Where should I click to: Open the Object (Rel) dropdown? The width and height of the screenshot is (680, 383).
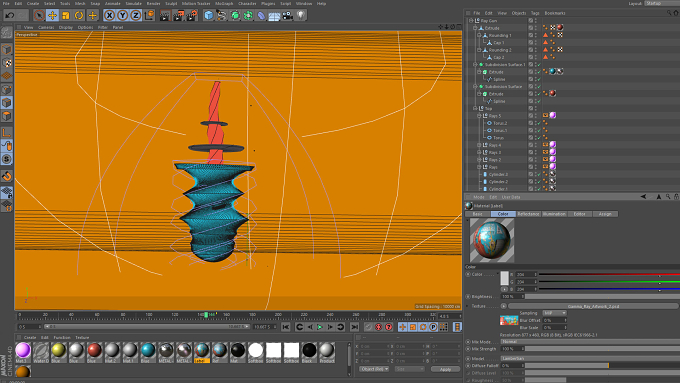coord(374,369)
